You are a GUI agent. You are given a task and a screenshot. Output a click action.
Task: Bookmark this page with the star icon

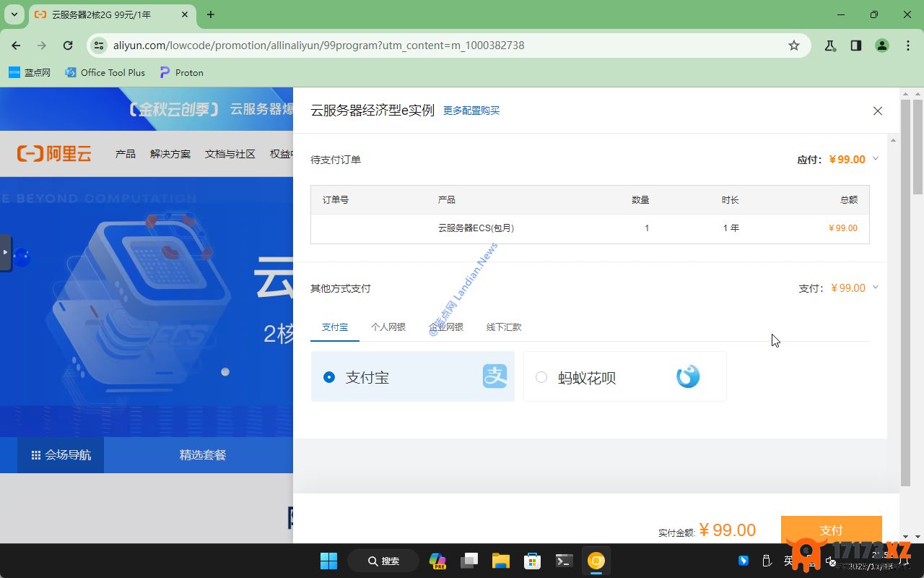click(794, 46)
